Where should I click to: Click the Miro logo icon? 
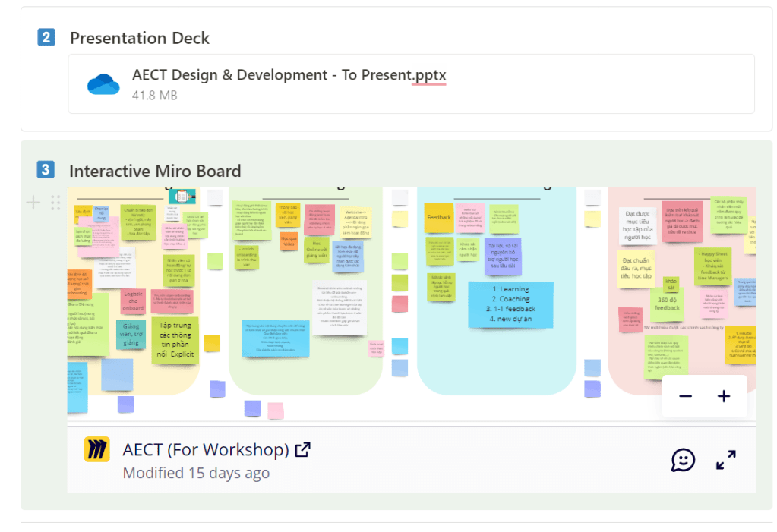tap(97, 450)
